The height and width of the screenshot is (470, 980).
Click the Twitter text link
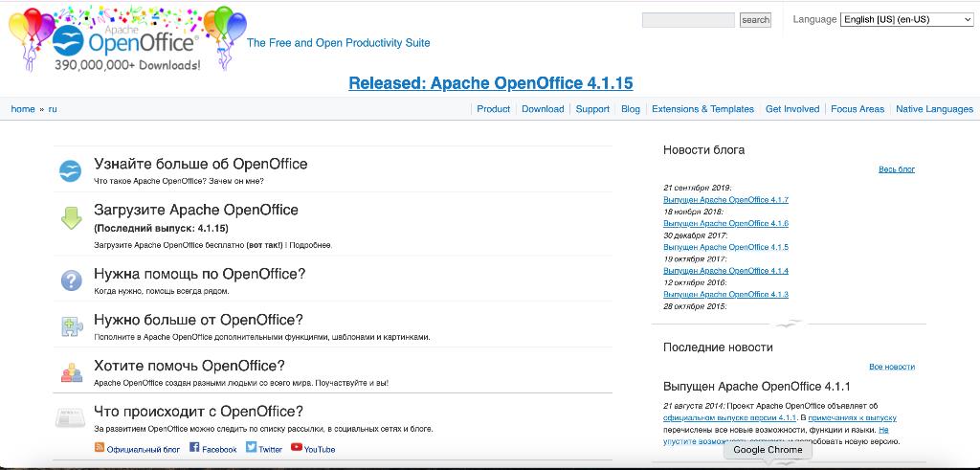pyautogui.click(x=270, y=449)
